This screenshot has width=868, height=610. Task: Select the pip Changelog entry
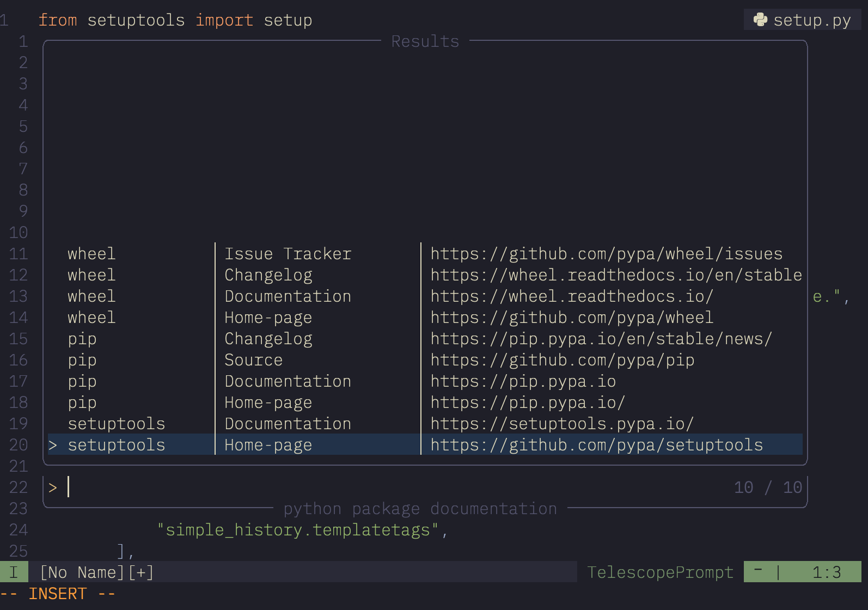click(425, 339)
